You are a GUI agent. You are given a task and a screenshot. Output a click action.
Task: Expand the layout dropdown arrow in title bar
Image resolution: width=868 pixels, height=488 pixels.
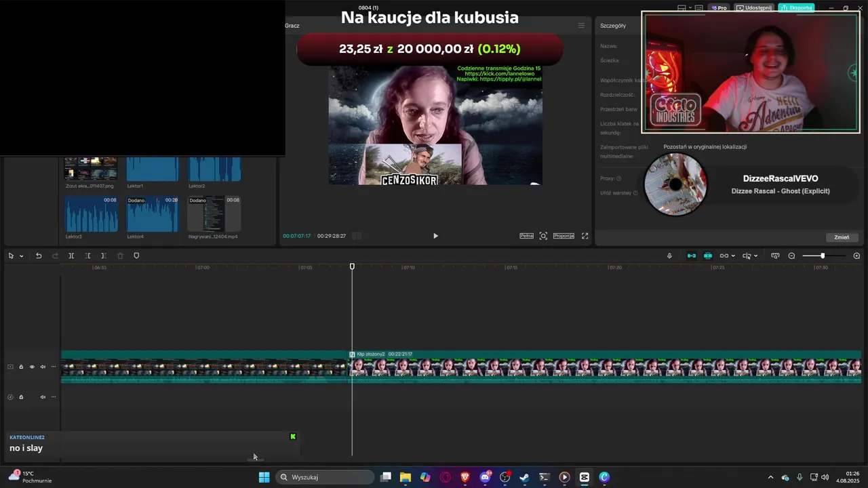[690, 8]
